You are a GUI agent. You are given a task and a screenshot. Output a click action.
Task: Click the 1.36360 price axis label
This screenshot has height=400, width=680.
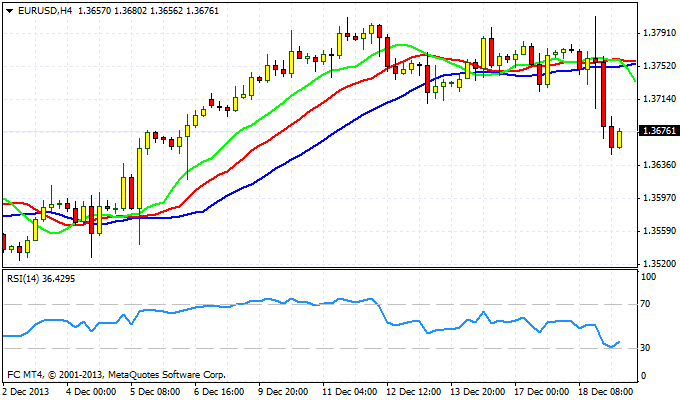[660, 165]
